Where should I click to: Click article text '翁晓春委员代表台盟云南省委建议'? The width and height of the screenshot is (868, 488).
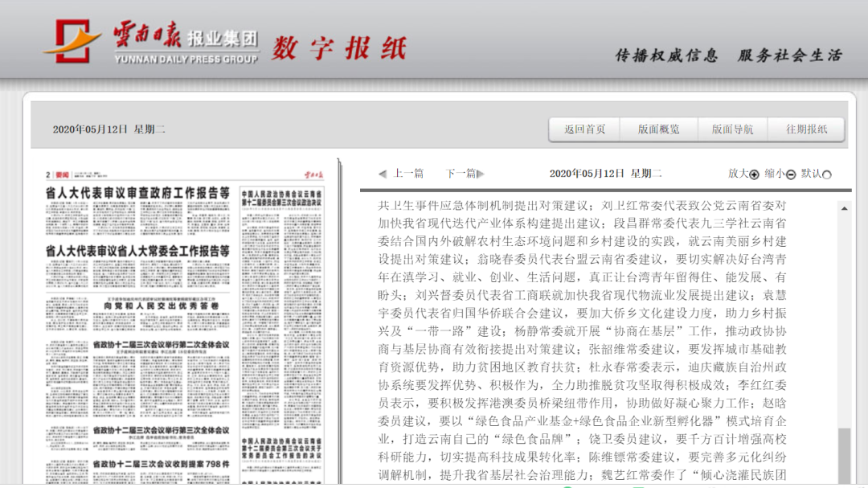pyautogui.click(x=570, y=259)
